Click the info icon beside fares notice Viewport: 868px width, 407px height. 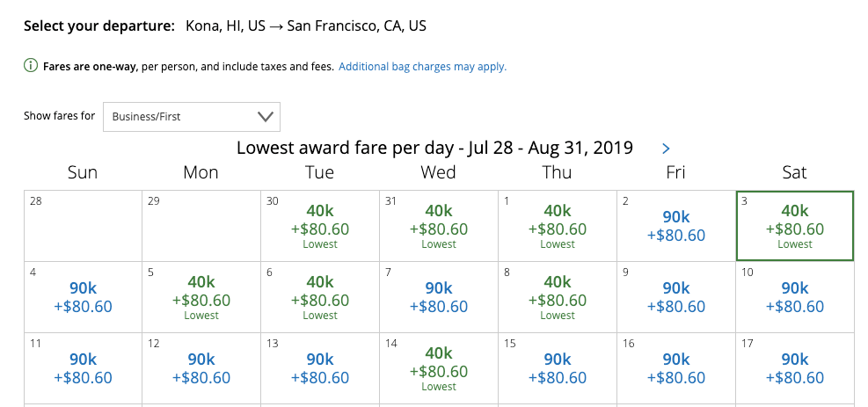click(x=31, y=66)
